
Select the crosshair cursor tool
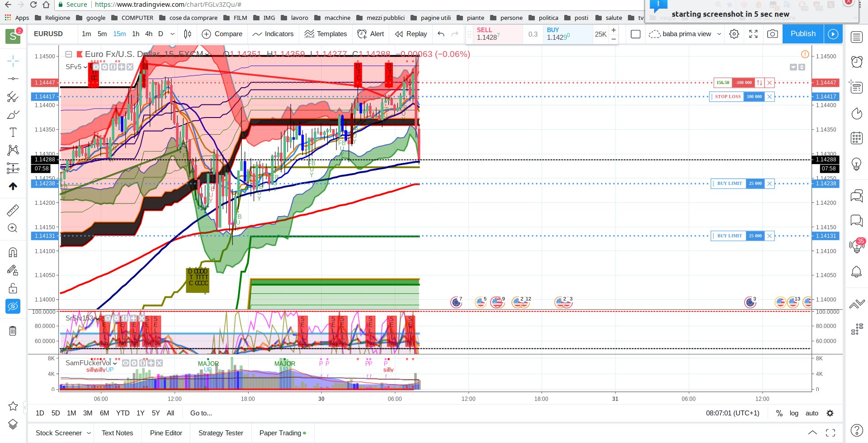[x=13, y=60]
